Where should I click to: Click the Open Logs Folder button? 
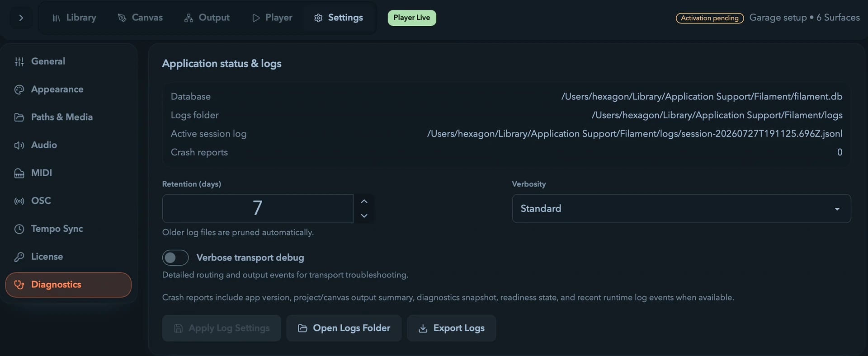click(x=344, y=328)
